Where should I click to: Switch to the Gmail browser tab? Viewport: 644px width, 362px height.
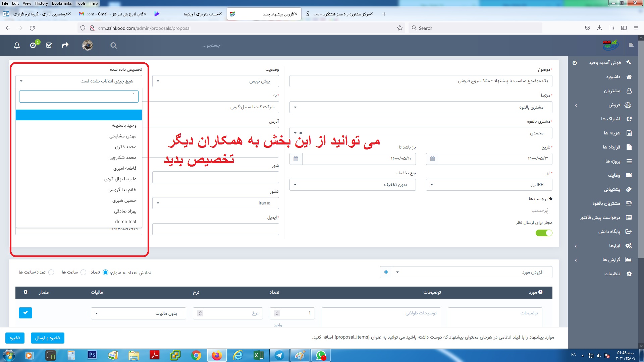point(112,14)
